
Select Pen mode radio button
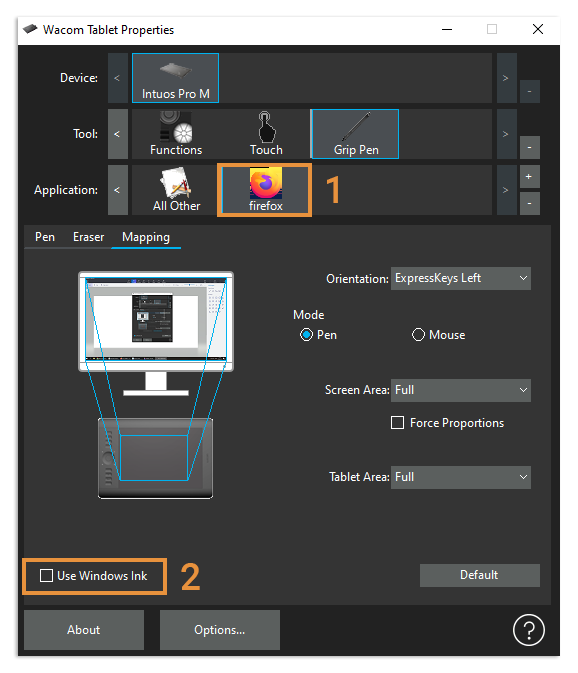[x=306, y=335]
